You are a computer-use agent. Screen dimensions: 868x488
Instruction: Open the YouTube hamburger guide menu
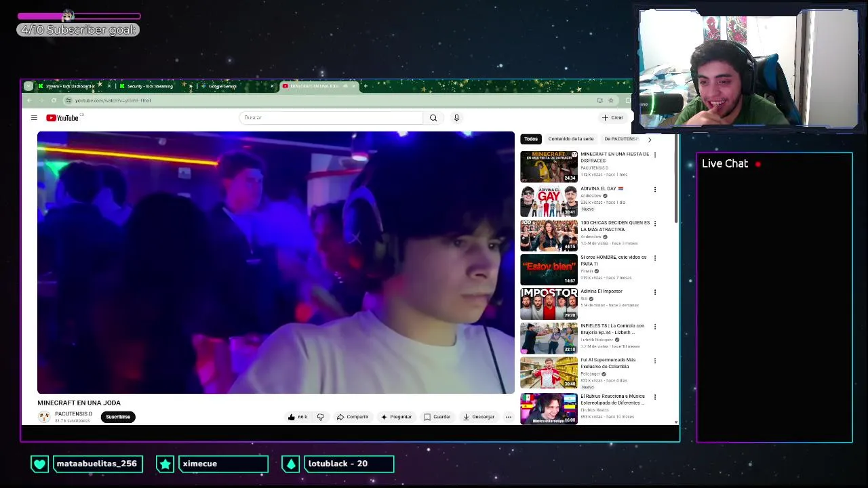click(34, 118)
